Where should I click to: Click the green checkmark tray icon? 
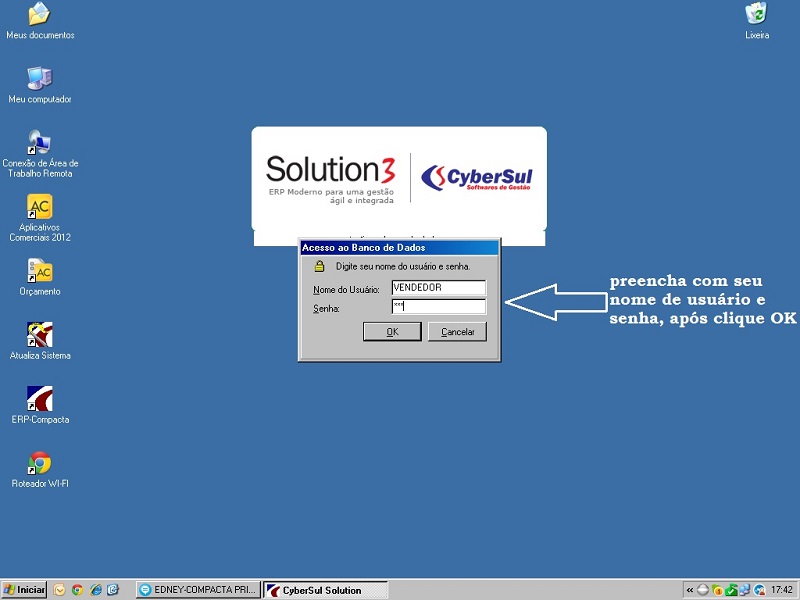(x=731, y=590)
